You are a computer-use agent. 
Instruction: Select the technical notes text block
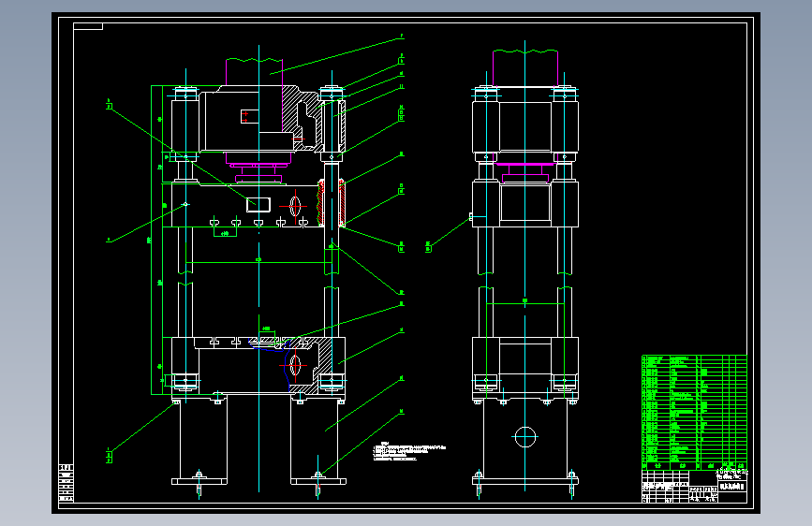(409, 451)
